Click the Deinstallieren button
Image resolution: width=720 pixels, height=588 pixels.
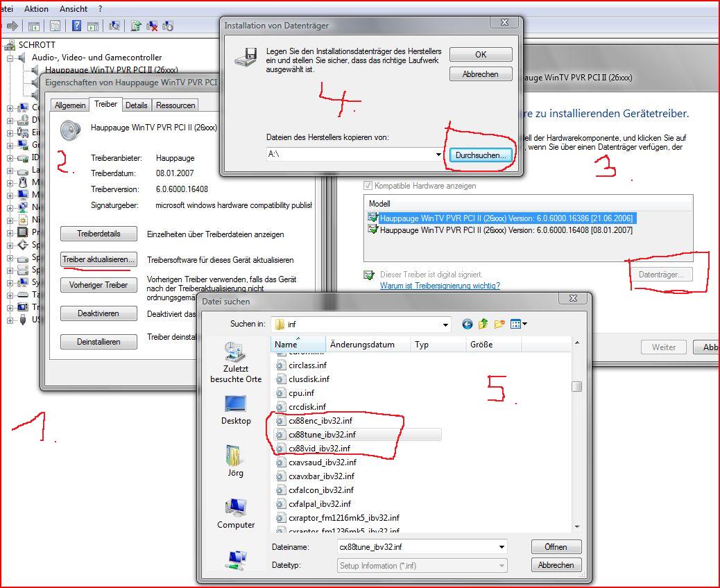(x=98, y=342)
